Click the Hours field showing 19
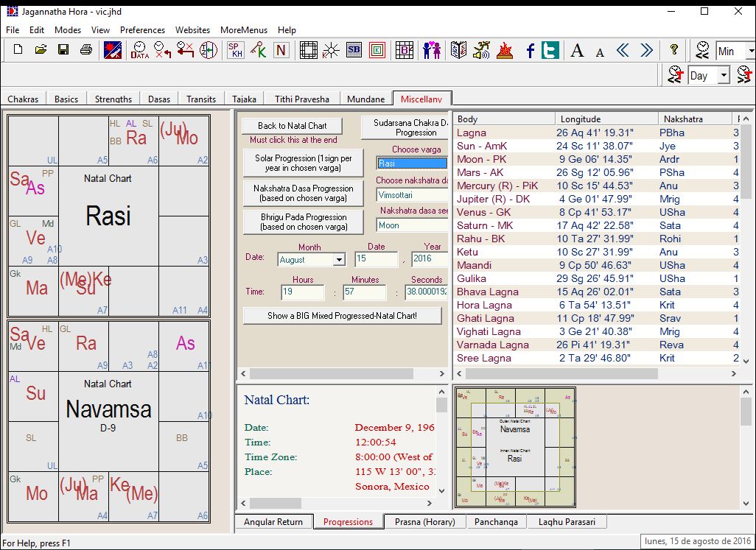This screenshot has height=550, width=756. point(302,292)
